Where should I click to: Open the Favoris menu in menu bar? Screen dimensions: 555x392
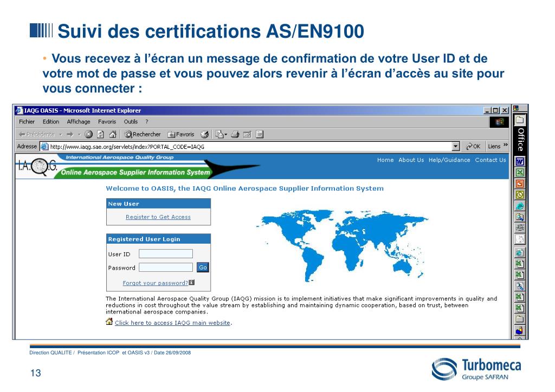[107, 122]
